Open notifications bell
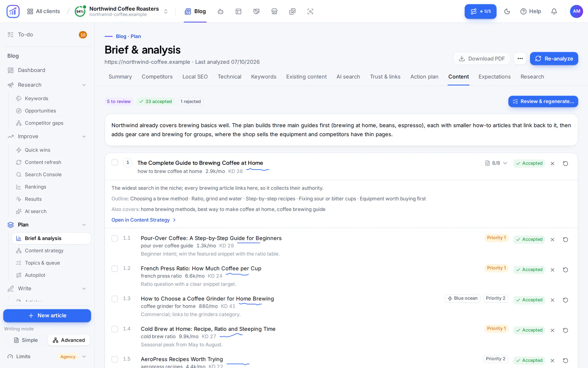Viewport: 588px width, 368px height. (x=554, y=11)
